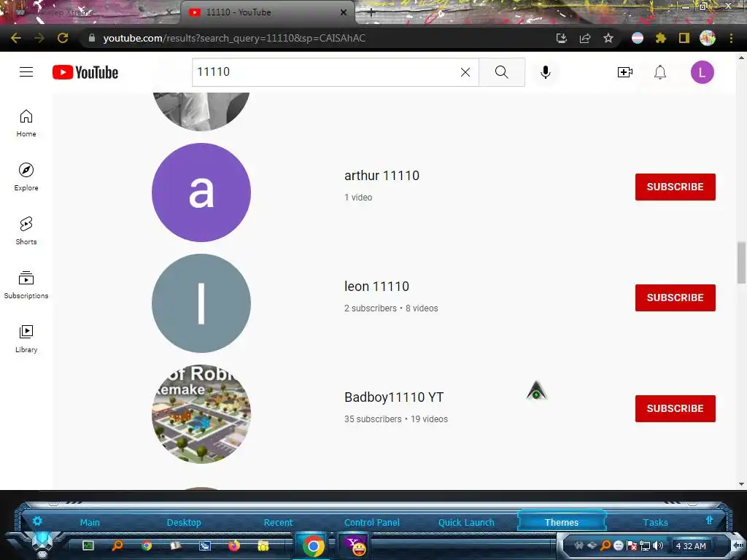Image resolution: width=747 pixels, height=560 pixels.
Task: Subscribe to leon 11110
Action: point(675,297)
